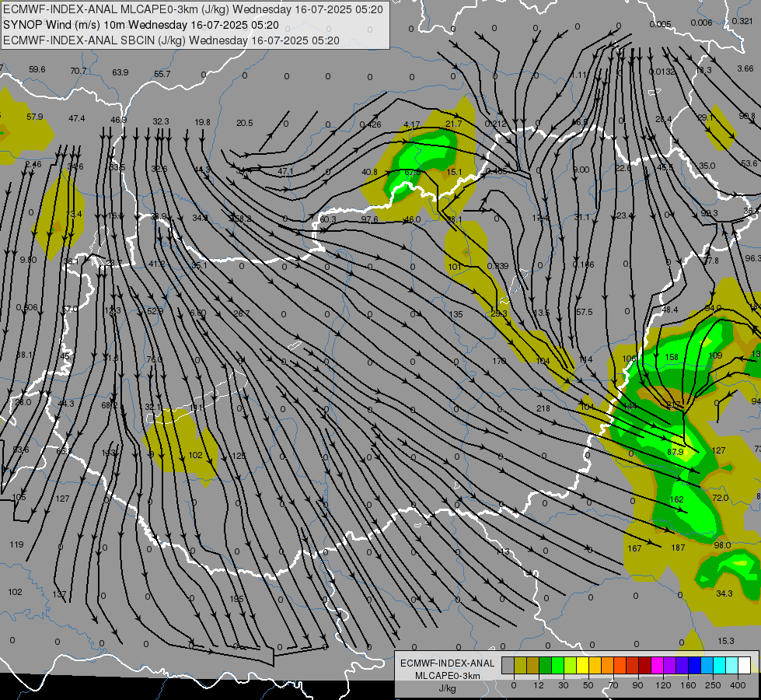Click the map value 3.66

tap(745, 69)
